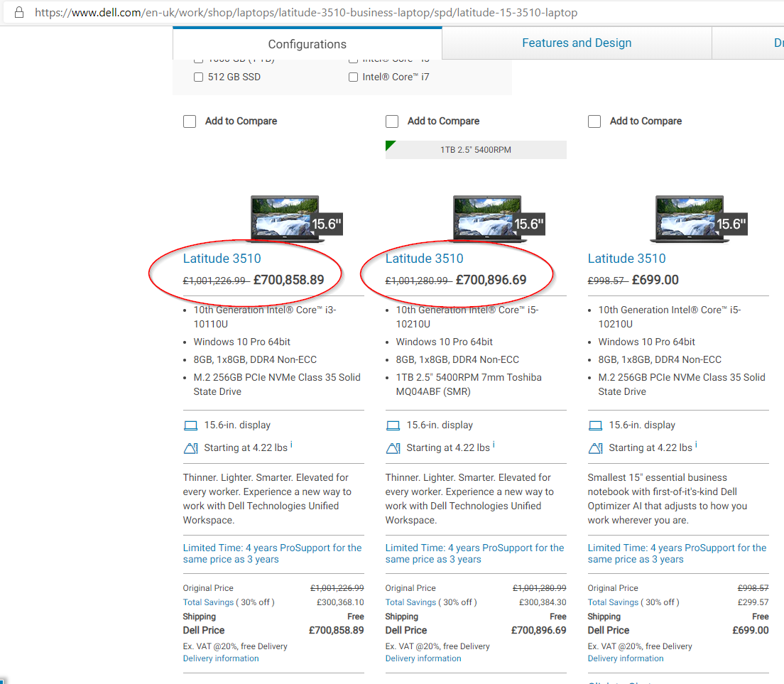Viewport: 784px width, 684px height.
Task: Click weight icon in the i3-10110U card
Action: (190, 448)
